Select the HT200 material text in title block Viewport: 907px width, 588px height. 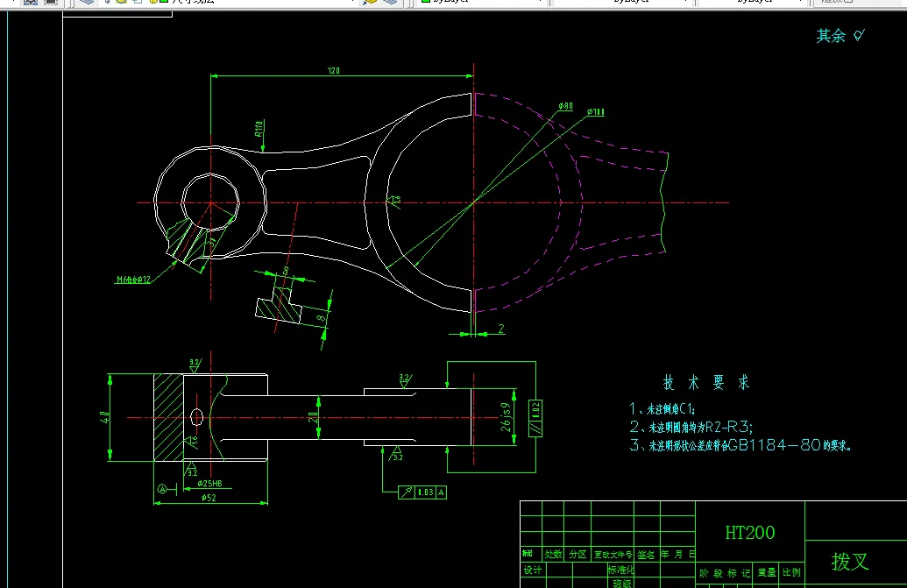(749, 533)
